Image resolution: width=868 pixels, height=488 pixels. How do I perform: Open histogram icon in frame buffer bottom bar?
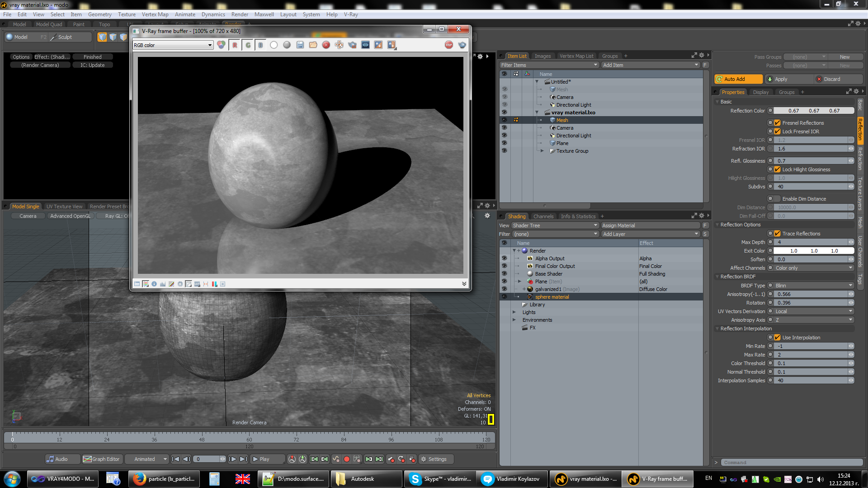click(163, 284)
